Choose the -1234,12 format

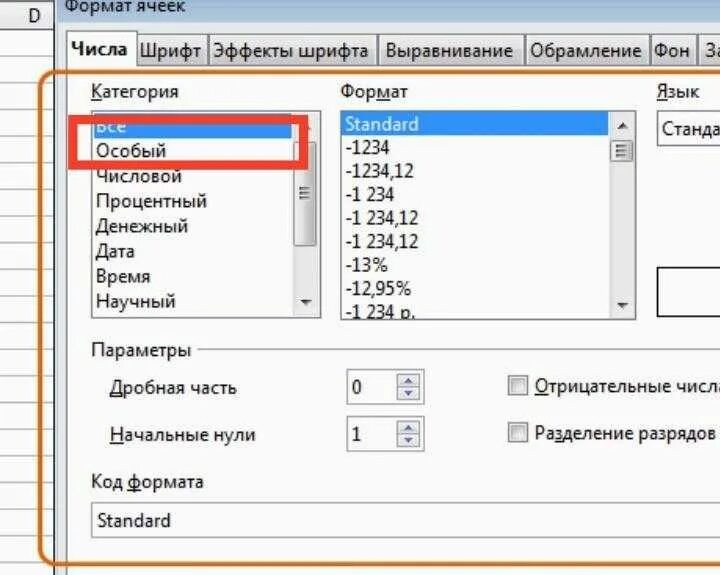(x=475, y=171)
